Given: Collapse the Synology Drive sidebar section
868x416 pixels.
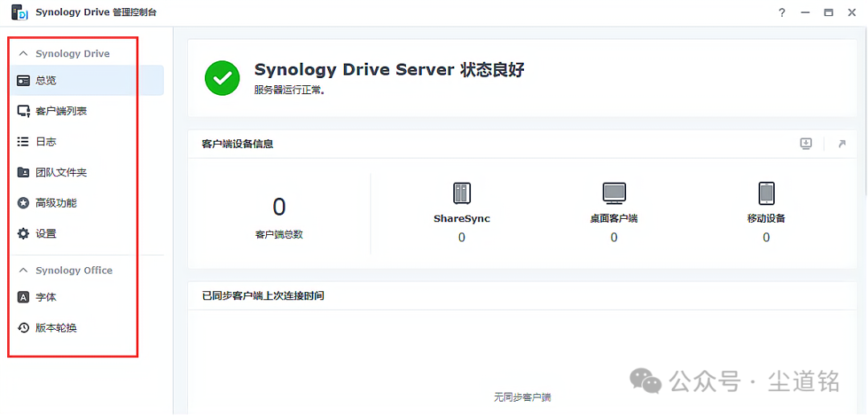Looking at the screenshot, I should (23, 54).
